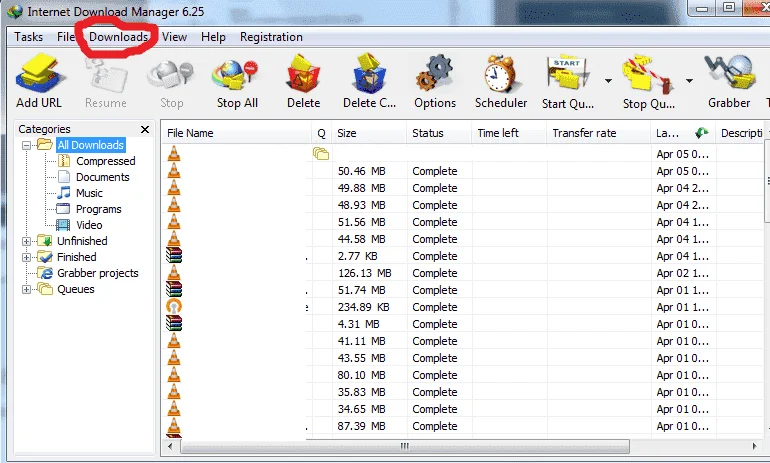Close the Categories panel
The height and width of the screenshot is (463, 770).
coord(145,129)
